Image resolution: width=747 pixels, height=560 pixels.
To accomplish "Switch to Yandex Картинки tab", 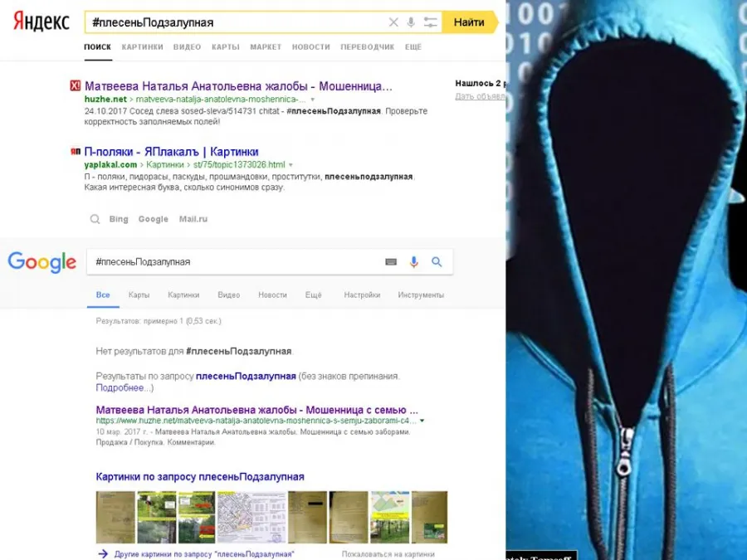I will (x=143, y=47).
